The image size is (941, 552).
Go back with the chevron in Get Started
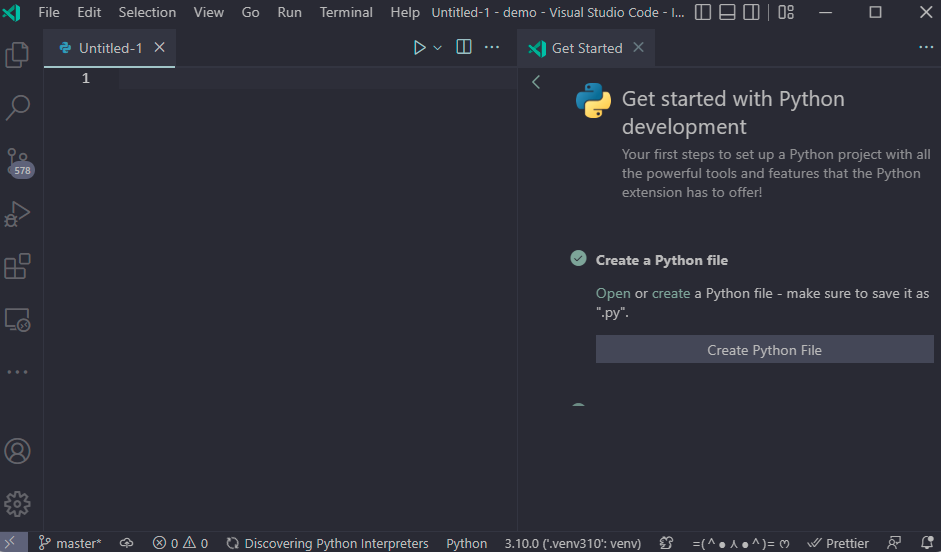536,82
